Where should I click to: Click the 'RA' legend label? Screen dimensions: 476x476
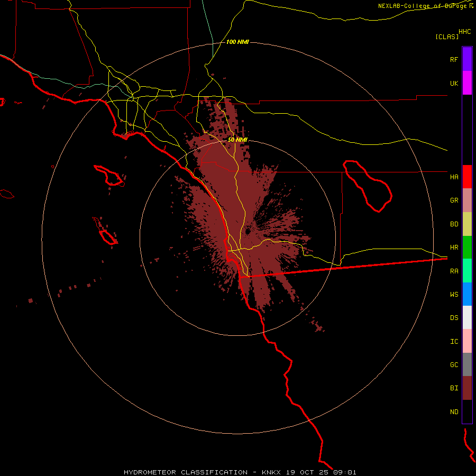(x=454, y=271)
